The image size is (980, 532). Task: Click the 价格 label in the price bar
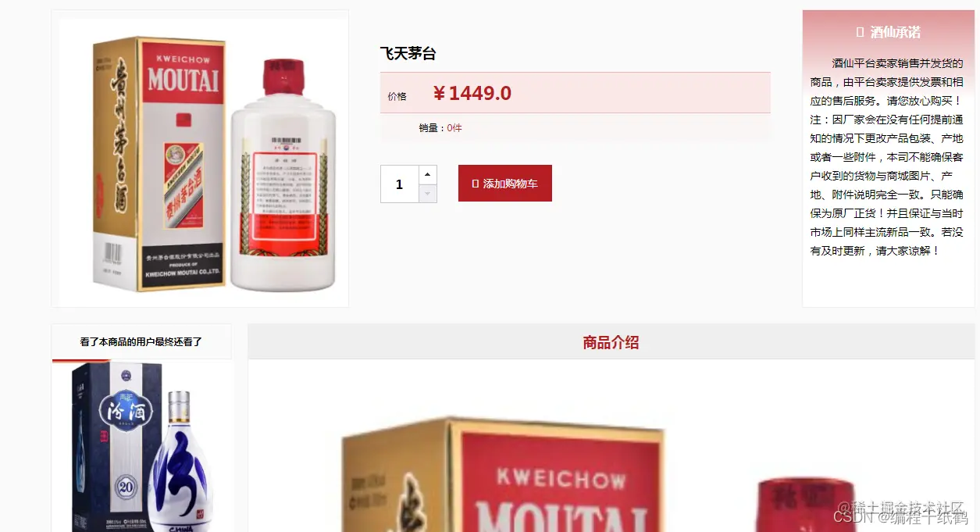tap(397, 96)
